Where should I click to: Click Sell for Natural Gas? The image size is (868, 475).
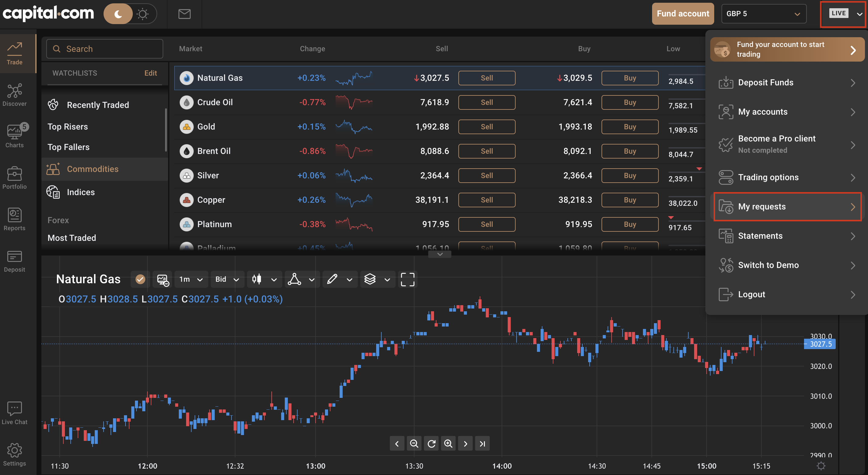(x=487, y=78)
